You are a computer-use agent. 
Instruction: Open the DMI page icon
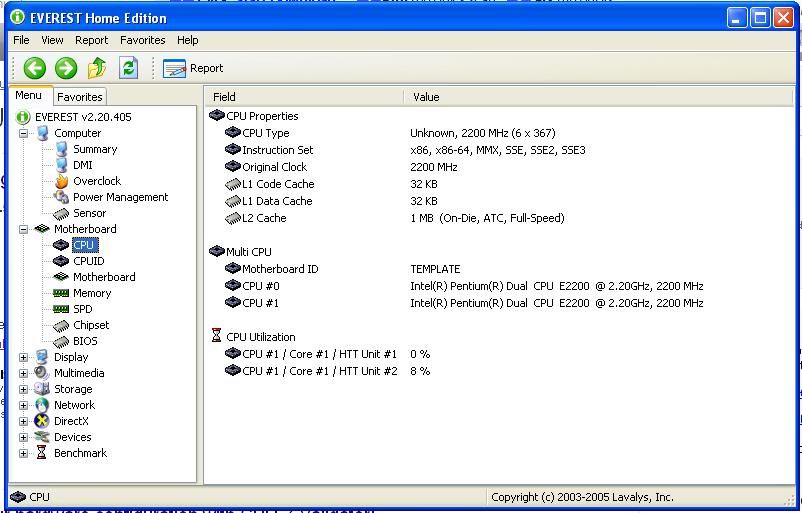tap(61, 165)
